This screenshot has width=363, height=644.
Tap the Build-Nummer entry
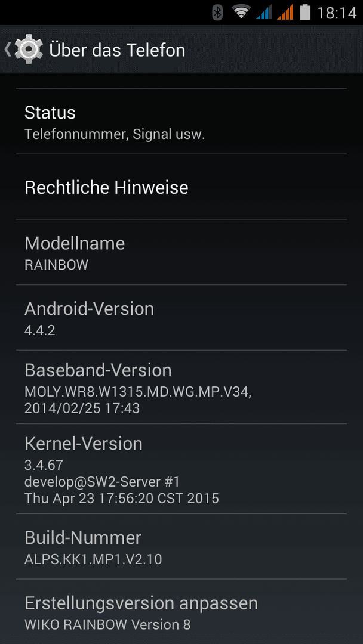[181, 546]
